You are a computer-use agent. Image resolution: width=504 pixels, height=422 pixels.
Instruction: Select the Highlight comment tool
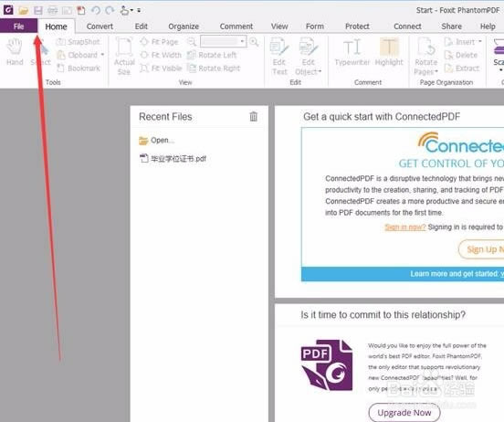pos(389,51)
